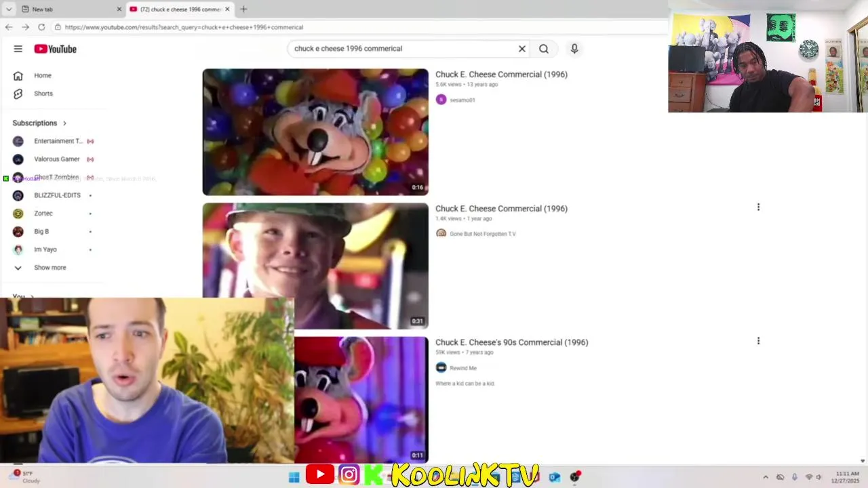Click the Rewind Me channel avatar
The image size is (868, 488).
(x=441, y=367)
